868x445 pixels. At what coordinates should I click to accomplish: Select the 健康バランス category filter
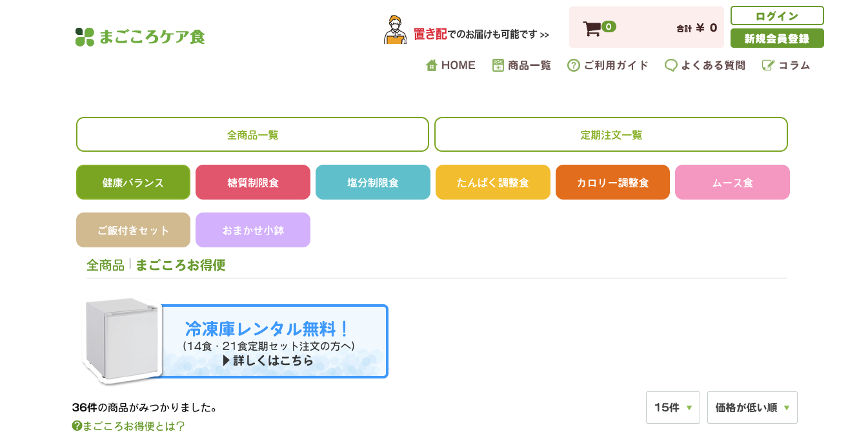[x=133, y=182]
